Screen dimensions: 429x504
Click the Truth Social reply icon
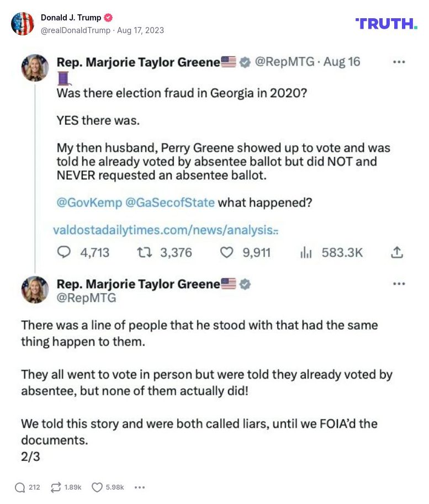pyautogui.click(x=20, y=487)
